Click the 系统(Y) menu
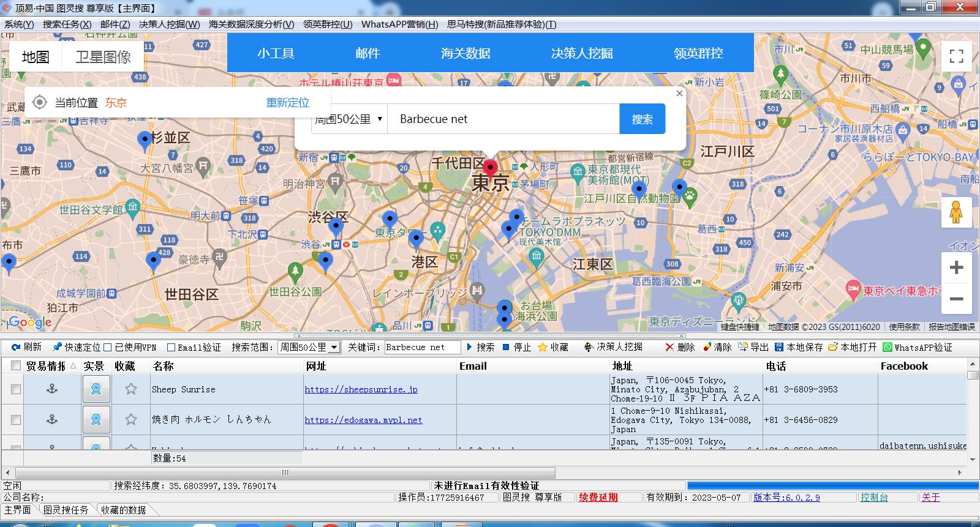 pyautogui.click(x=19, y=24)
